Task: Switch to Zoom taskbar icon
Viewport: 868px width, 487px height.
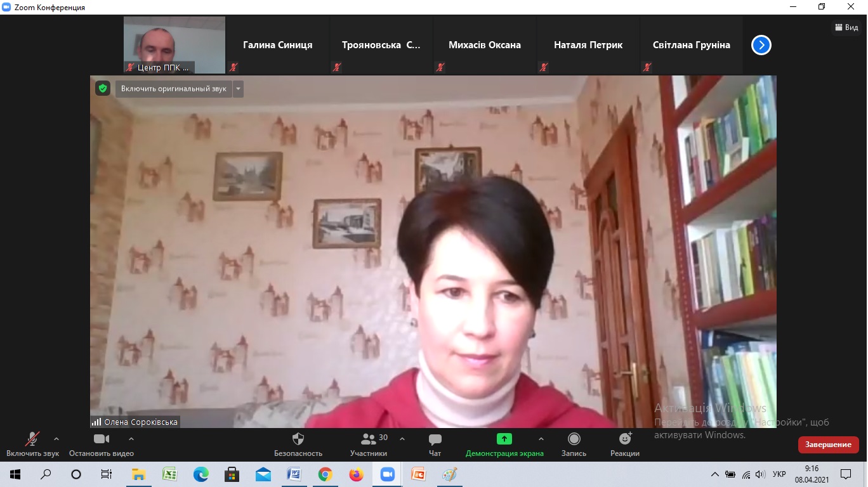Action: 387,474
